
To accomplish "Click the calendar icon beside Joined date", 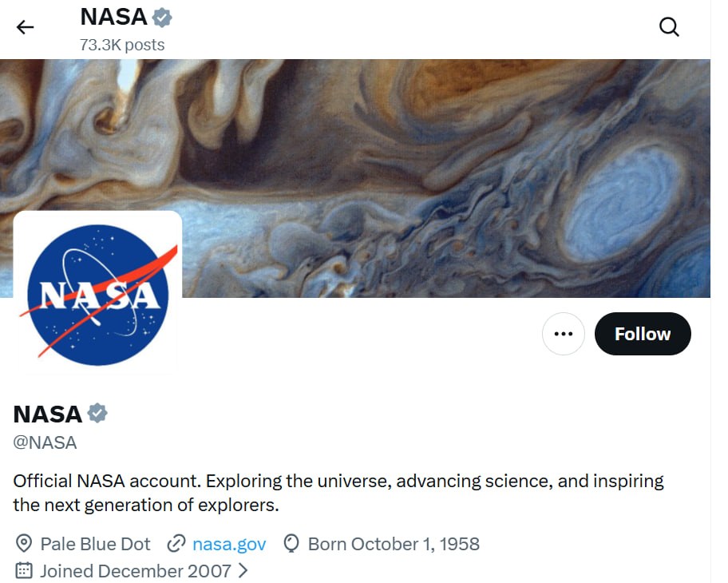I will point(25,571).
